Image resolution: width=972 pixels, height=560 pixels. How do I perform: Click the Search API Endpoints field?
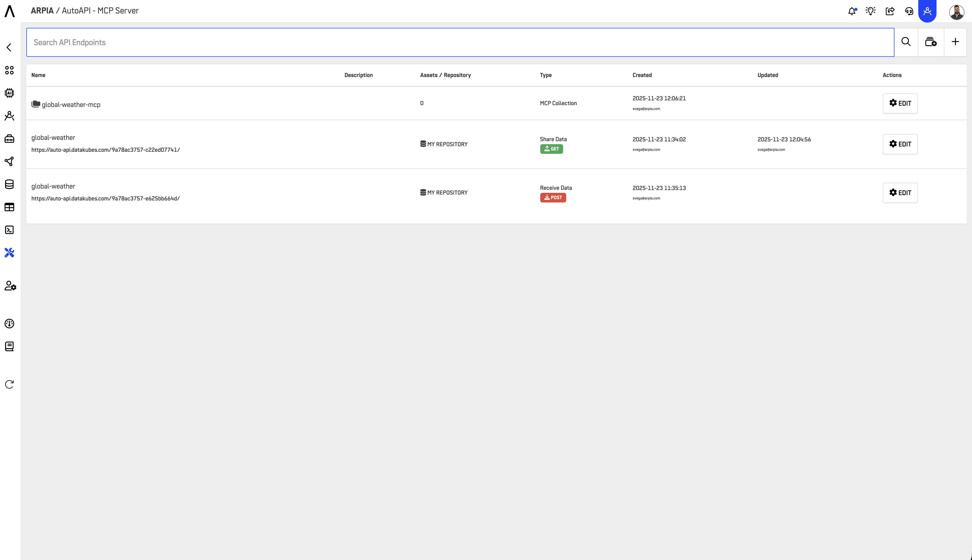(x=269, y=42)
